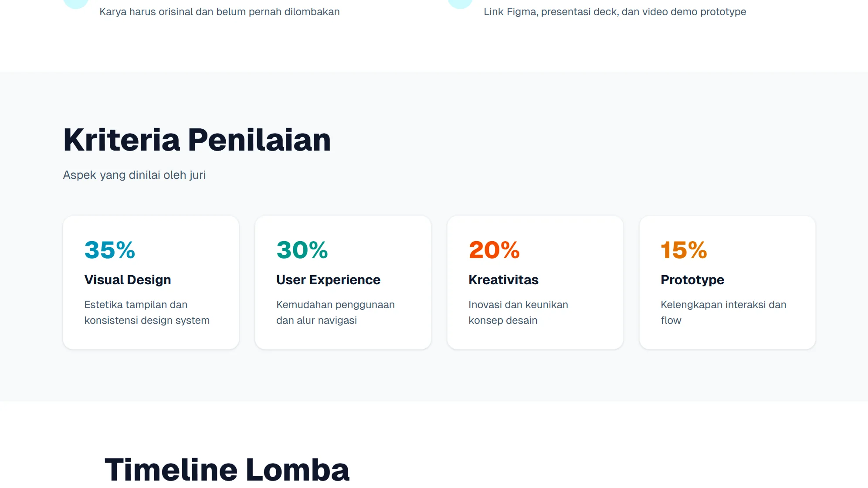Click the "Inovasi dan keunikan konsep desain" description

tap(518, 313)
